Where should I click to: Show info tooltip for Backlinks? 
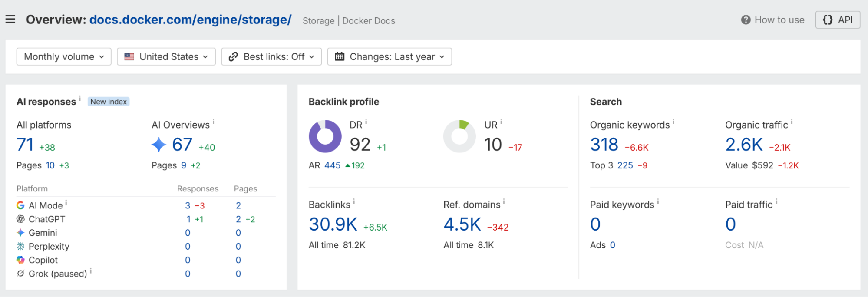coord(354,201)
